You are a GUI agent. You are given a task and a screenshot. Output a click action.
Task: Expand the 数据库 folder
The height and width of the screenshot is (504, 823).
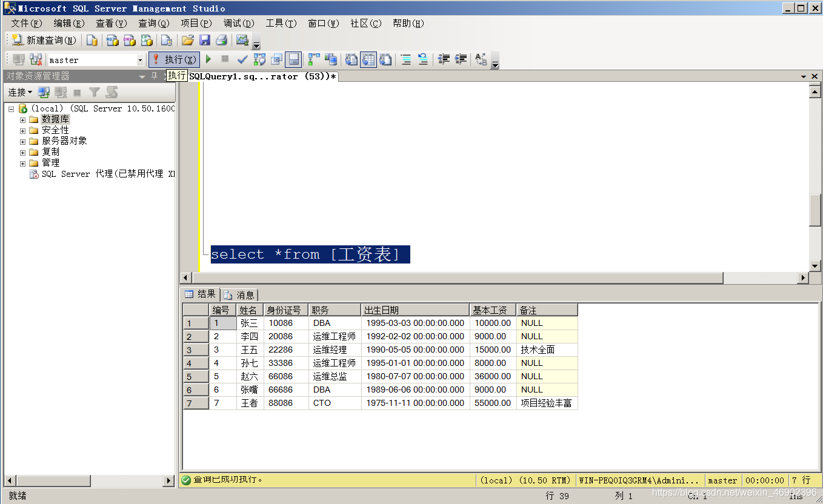click(23, 120)
